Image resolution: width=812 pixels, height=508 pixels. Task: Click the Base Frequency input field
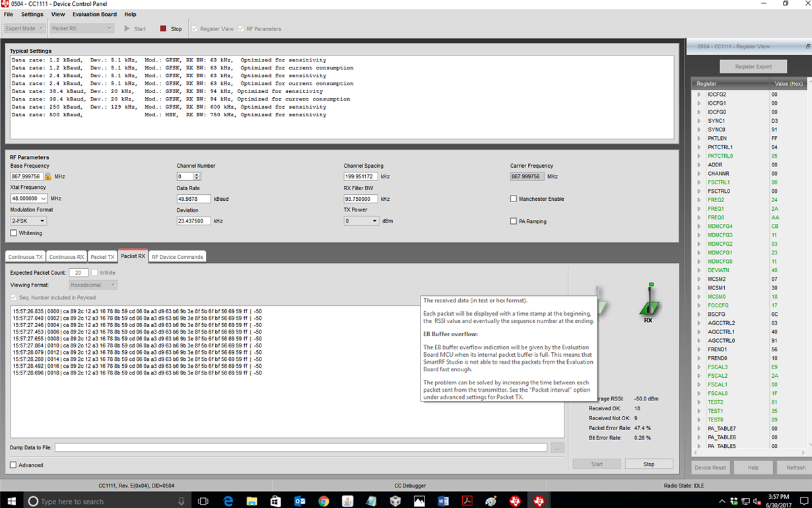coord(27,176)
